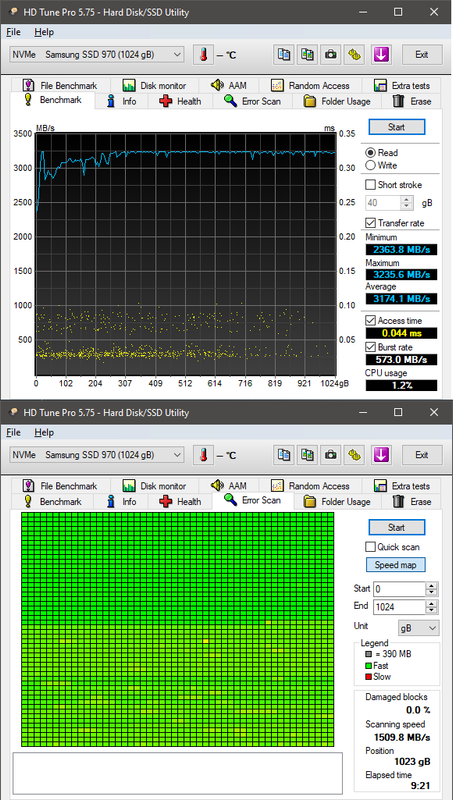453x800 pixels.
Task: Open Health tab in the top window
Action: 180,102
